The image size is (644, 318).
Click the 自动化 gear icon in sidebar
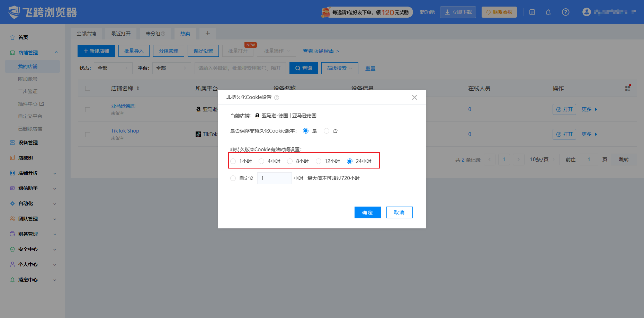(12, 203)
